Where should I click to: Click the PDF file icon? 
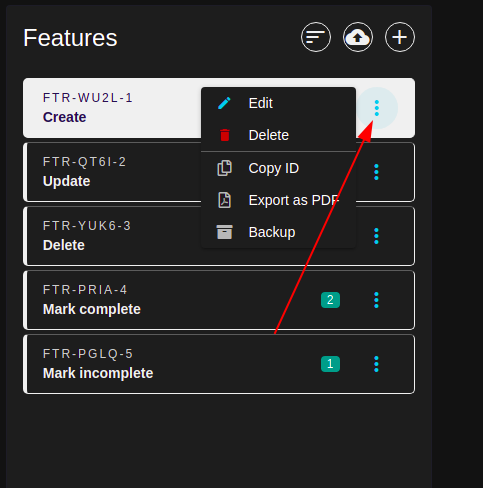[x=224, y=200]
